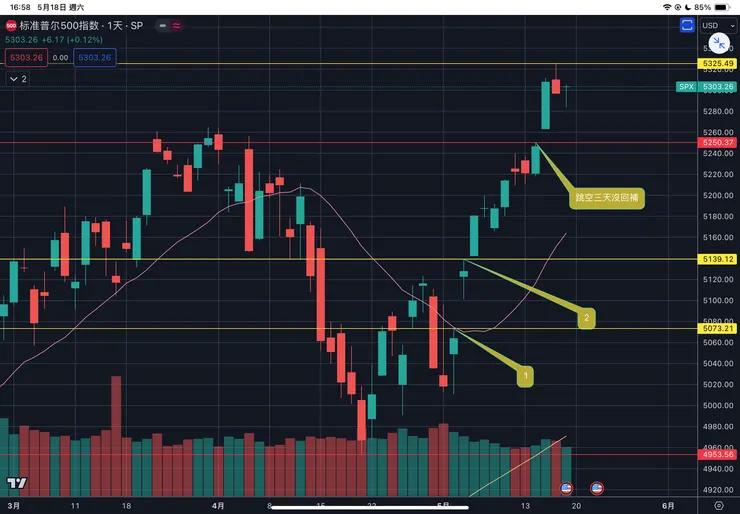Tap the first US flag event marker
Screen dimensions: 740x514
pyautogui.click(x=566, y=488)
